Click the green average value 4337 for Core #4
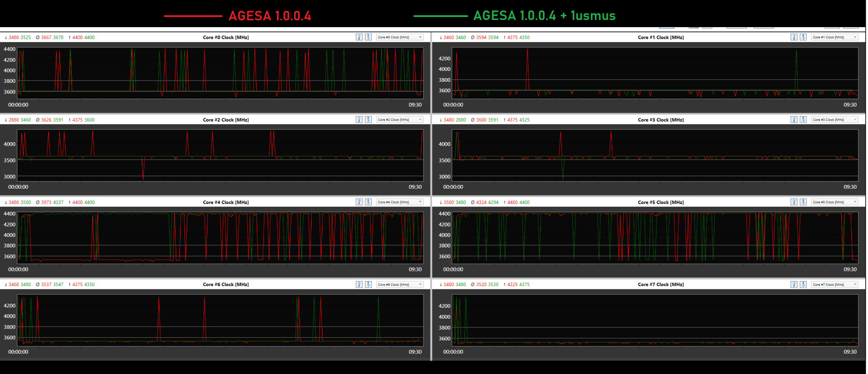Screen dimensions: 868x374 [x=58, y=202]
